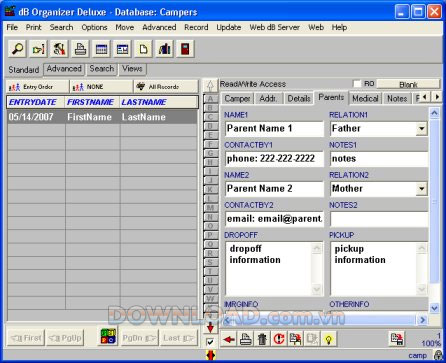Click the red door exit icon
Image resolution: width=446 pixels, height=363 pixels.
(185, 49)
